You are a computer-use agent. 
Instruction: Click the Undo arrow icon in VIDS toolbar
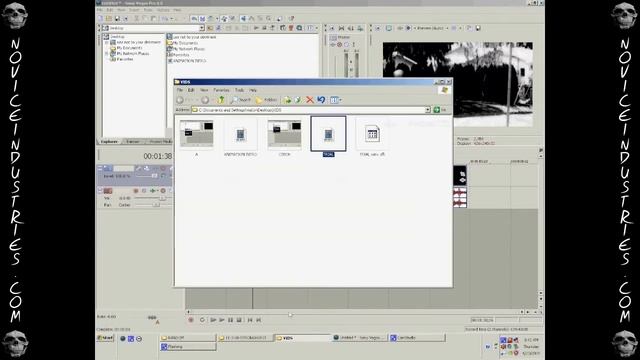[x=321, y=100]
